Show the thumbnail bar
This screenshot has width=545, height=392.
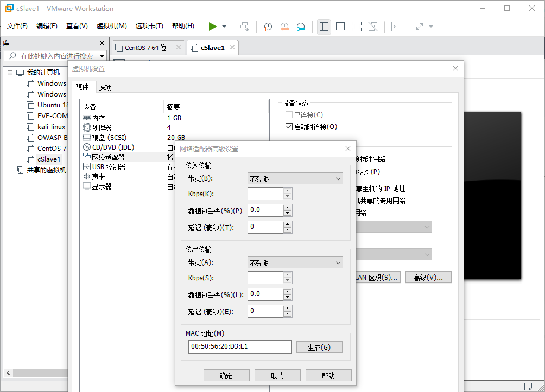tap(340, 26)
